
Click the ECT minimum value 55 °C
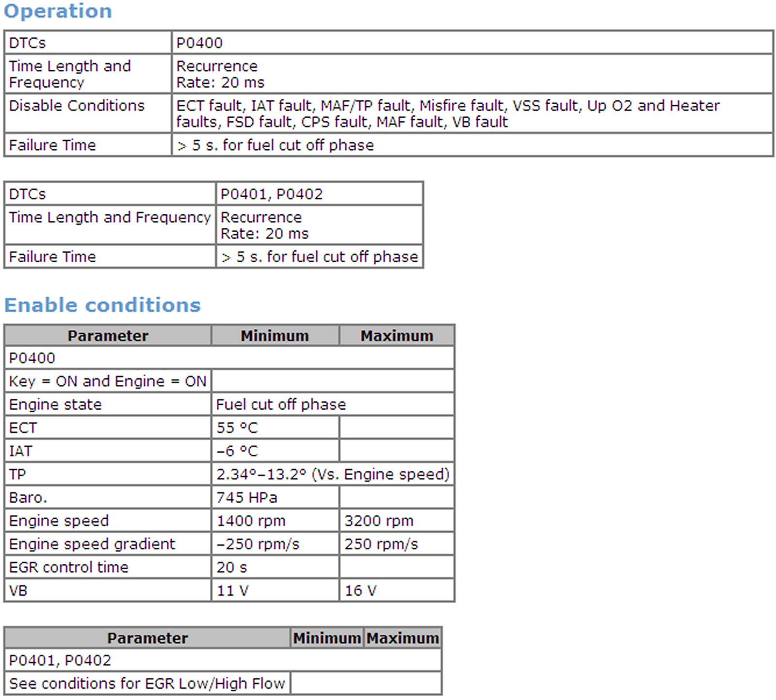(x=237, y=428)
